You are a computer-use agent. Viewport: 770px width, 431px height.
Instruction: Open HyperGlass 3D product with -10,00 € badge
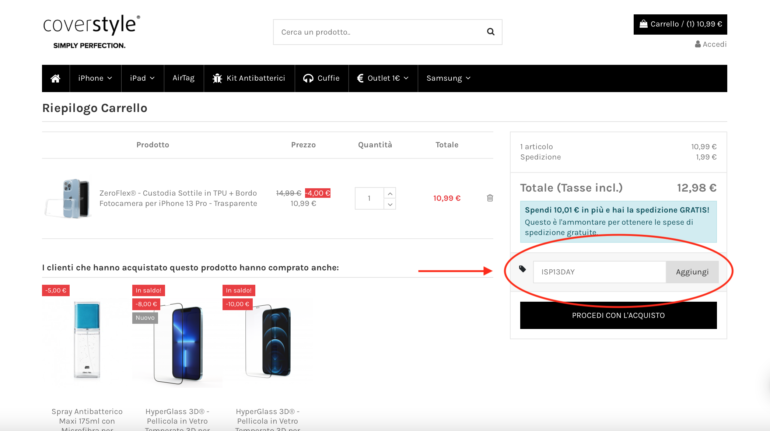click(268, 341)
